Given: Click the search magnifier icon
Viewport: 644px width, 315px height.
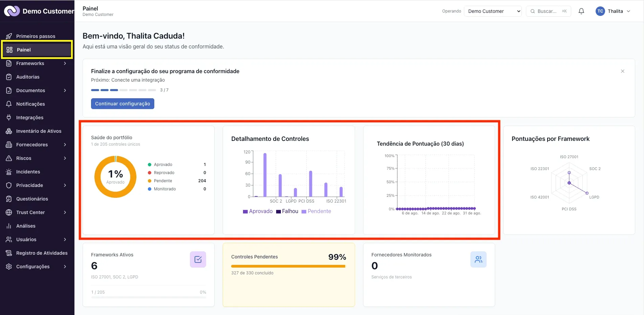Looking at the screenshot, I should (x=533, y=11).
